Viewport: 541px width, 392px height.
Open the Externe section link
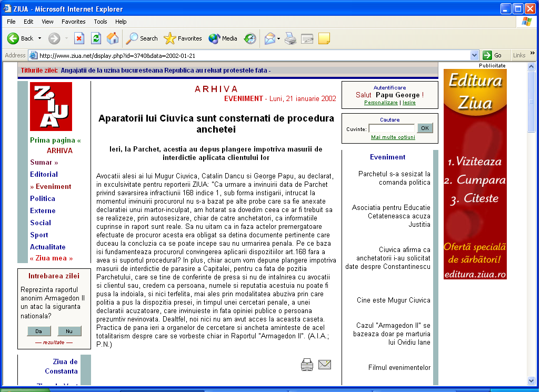coord(43,210)
